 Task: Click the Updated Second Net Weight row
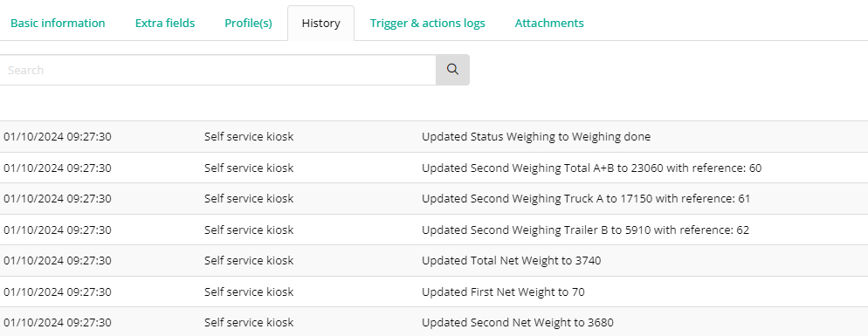434,322
